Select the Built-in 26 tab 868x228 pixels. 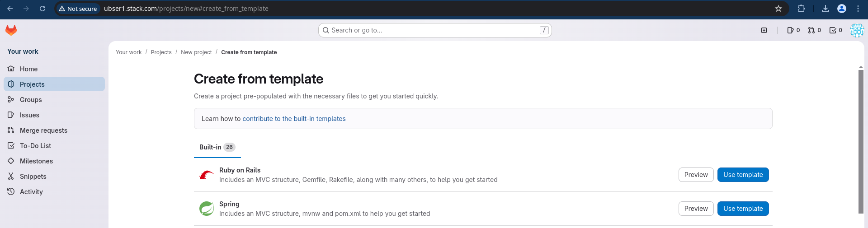[217, 147]
